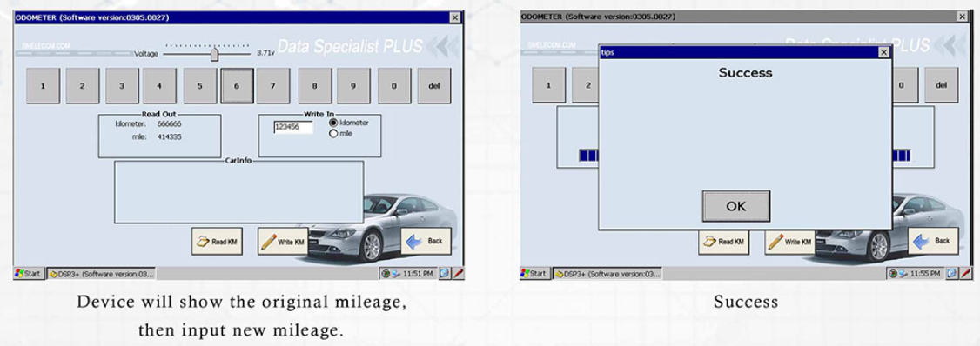Click del key in right window
980x346 pixels.
click(941, 85)
